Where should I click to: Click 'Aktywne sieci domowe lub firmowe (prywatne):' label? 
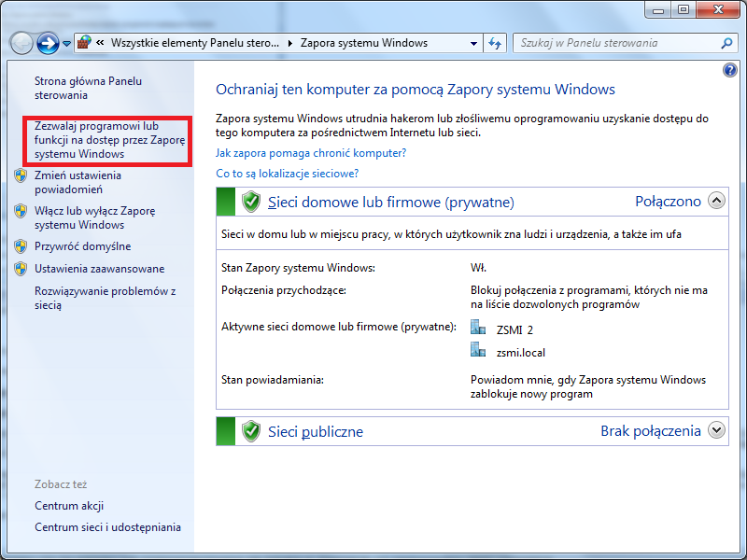tap(339, 327)
